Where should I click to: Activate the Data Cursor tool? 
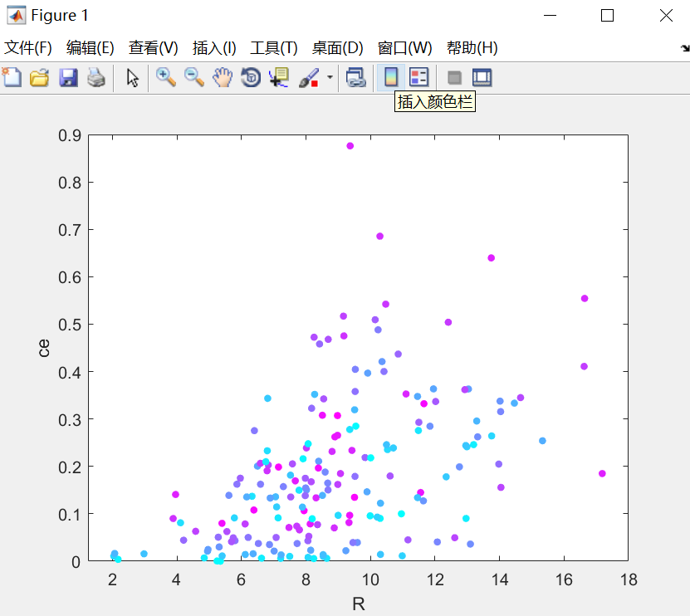click(x=279, y=77)
